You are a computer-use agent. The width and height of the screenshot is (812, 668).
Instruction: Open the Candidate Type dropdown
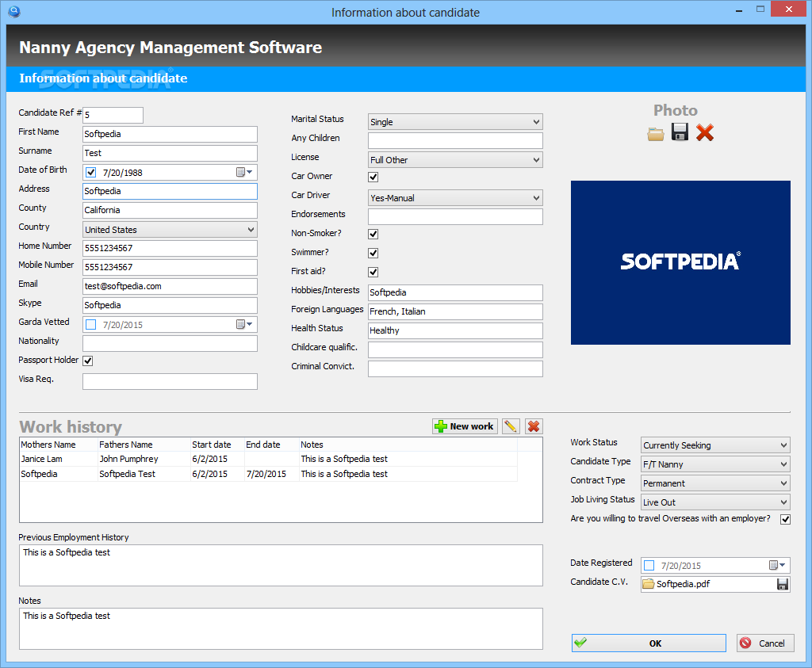pos(715,464)
